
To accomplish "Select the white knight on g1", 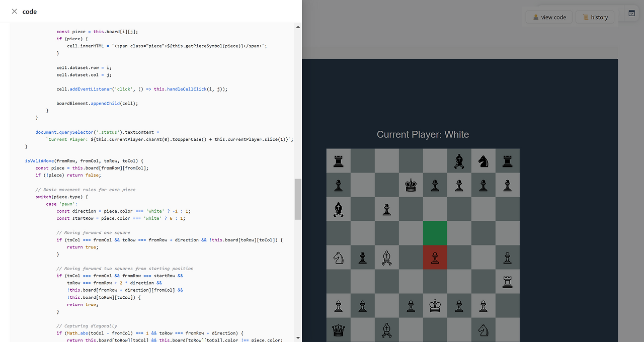I will point(484,330).
